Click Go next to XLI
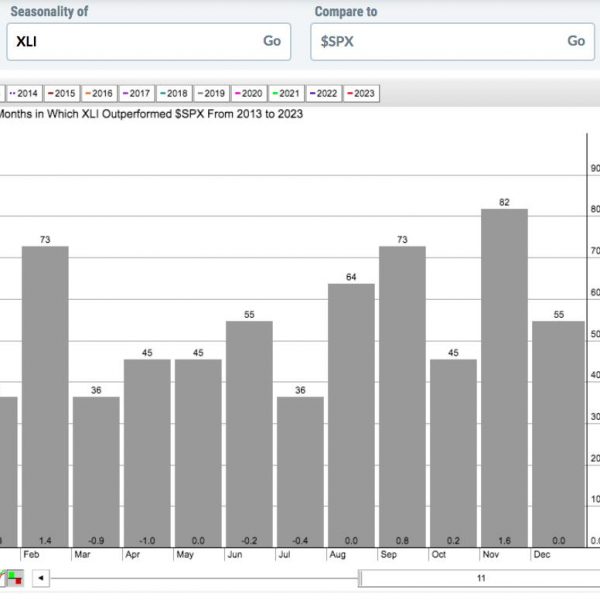 click(272, 41)
